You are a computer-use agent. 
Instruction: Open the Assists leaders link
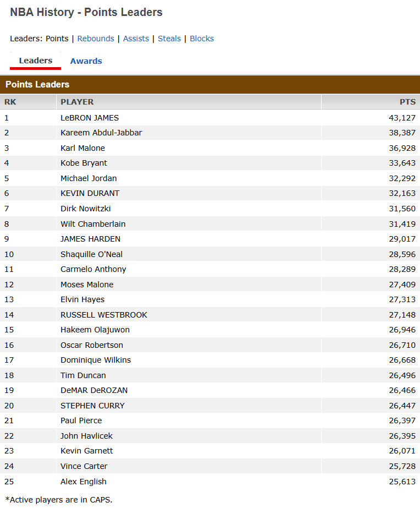click(136, 39)
